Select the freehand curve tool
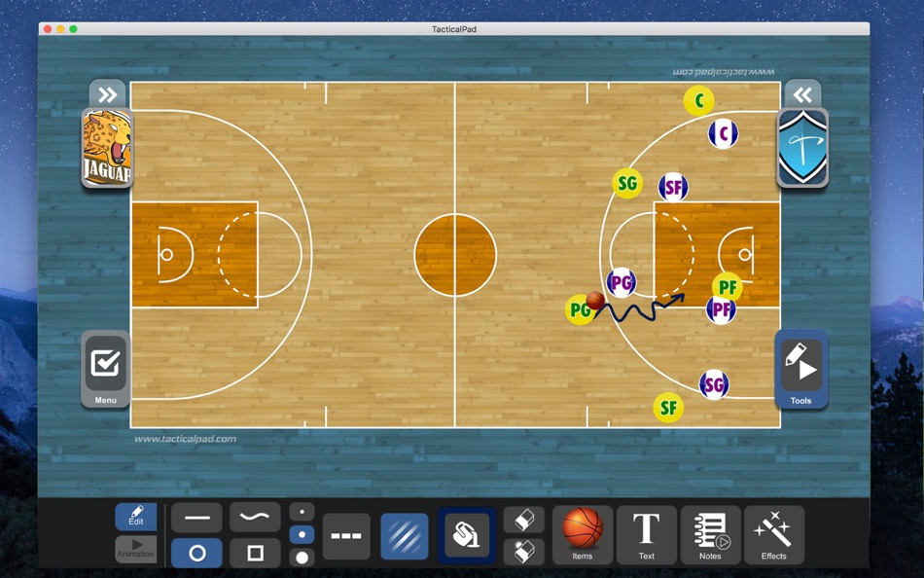The height and width of the screenshot is (578, 924). coord(254,517)
